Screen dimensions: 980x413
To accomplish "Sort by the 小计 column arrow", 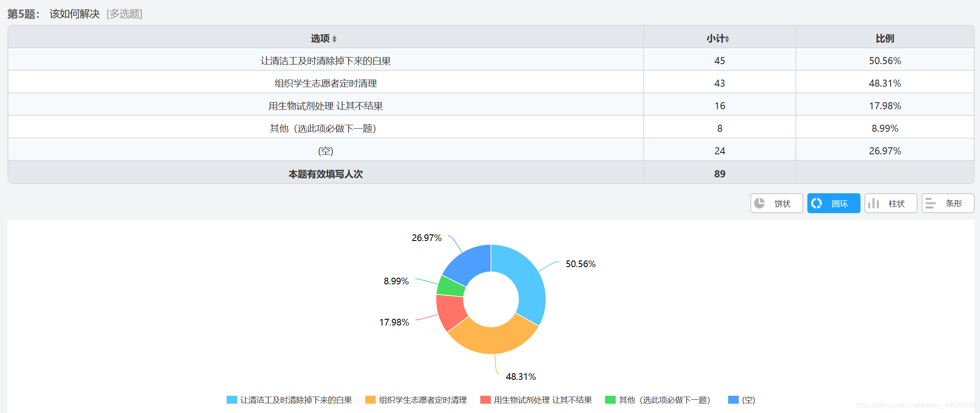I will pyautogui.click(x=727, y=39).
